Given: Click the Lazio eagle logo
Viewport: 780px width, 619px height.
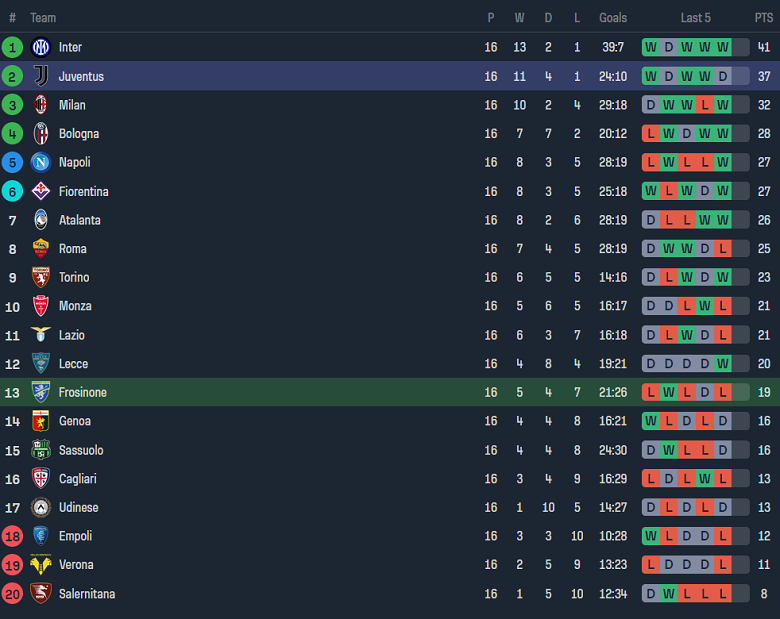Looking at the screenshot, I should (41, 335).
